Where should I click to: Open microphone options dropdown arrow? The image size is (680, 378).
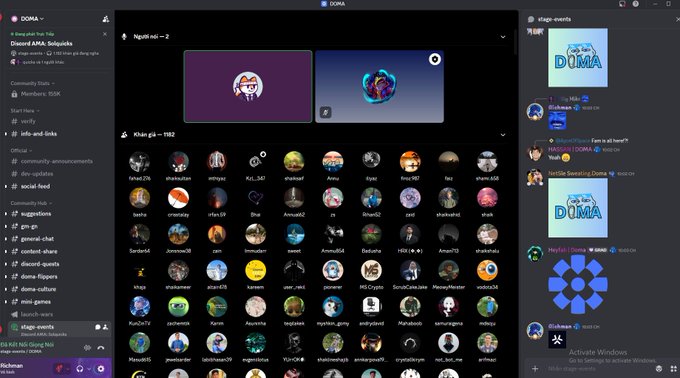click(68, 369)
